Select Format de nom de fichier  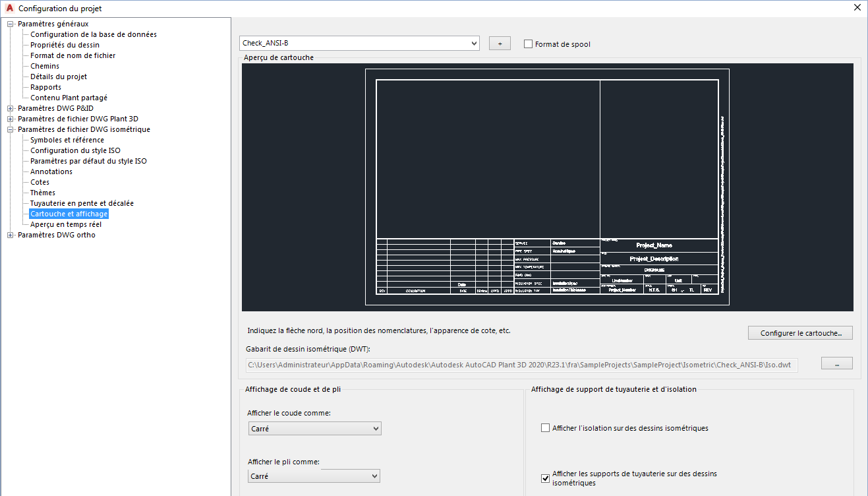(x=73, y=55)
